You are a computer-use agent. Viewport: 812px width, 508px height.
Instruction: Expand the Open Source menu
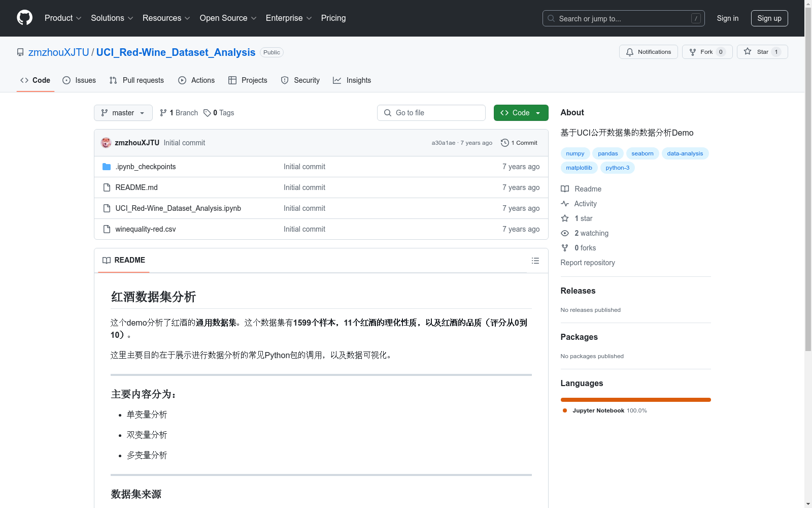tap(228, 18)
